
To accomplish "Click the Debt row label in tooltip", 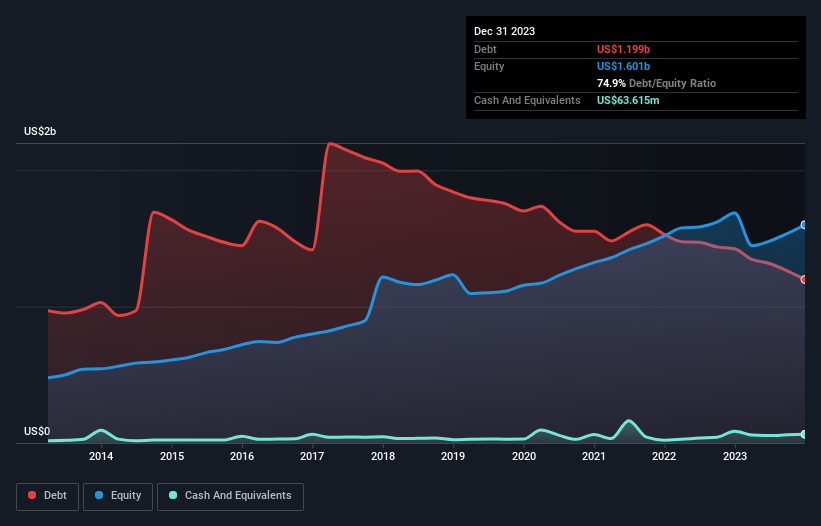I will (x=485, y=49).
